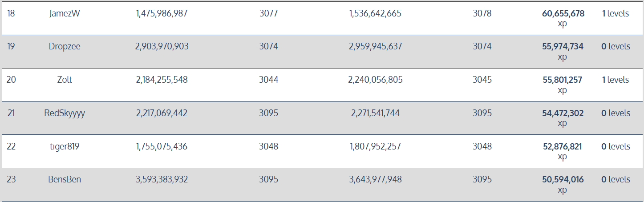This screenshot has height=202, width=644.
Task: Select tiger819 starting level 3048
Action: (x=268, y=146)
